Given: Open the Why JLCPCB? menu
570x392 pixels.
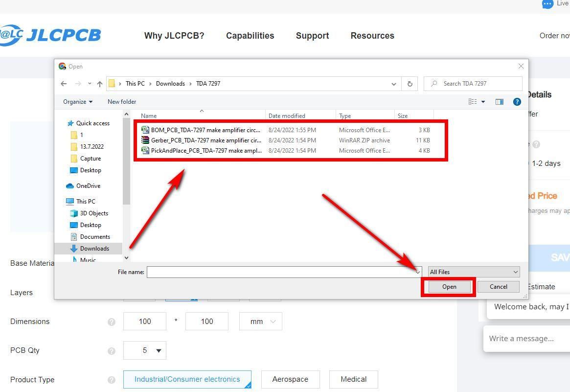Looking at the screenshot, I should pos(174,36).
